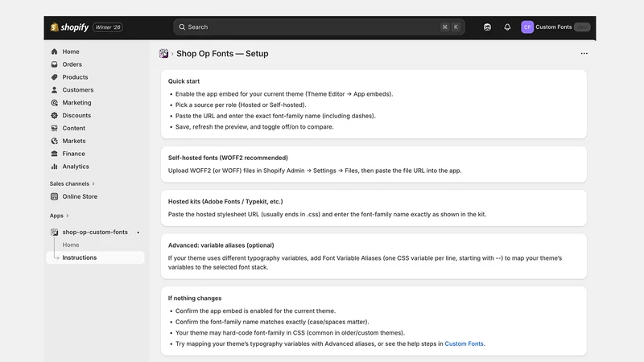
Task: Click the 'If nothing changes' heading
Action: pos(195,298)
